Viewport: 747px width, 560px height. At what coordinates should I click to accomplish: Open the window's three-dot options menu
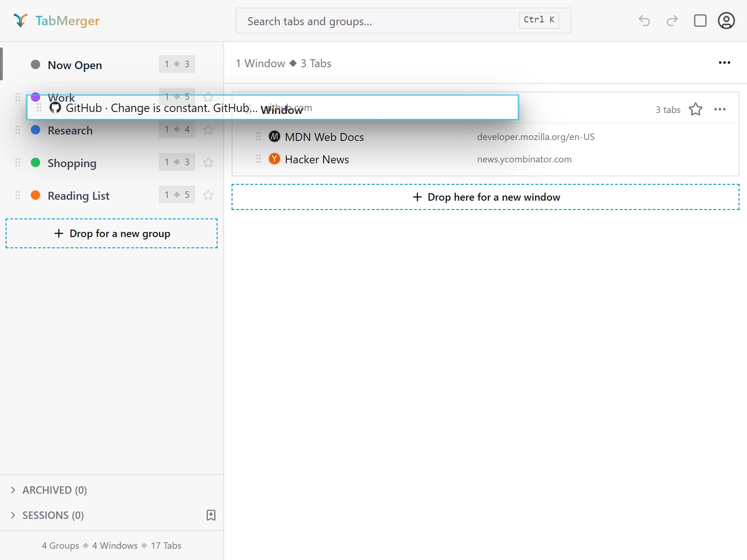coord(720,109)
